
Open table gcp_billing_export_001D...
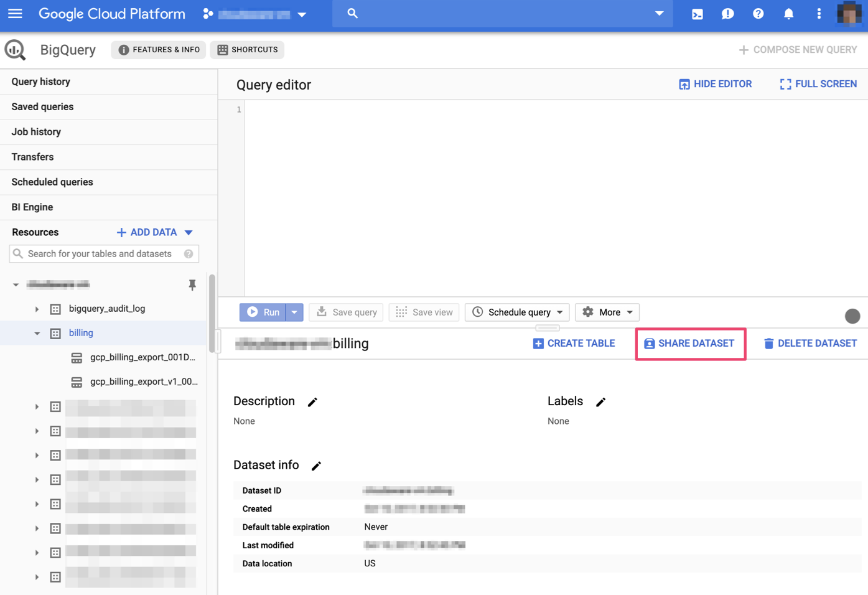[142, 357]
